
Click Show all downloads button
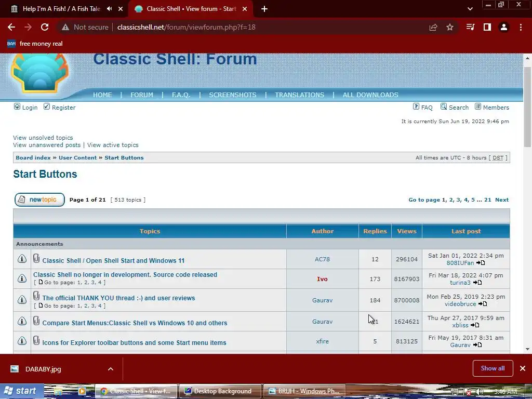[493, 368]
